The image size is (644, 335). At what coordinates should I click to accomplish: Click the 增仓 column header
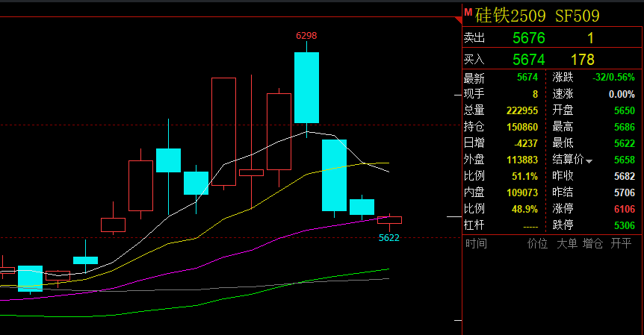[593, 243]
